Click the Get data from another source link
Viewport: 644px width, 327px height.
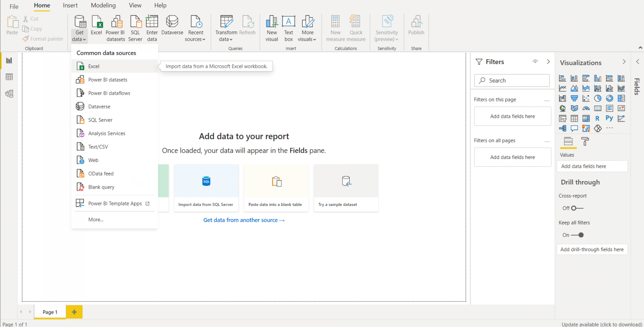244,220
